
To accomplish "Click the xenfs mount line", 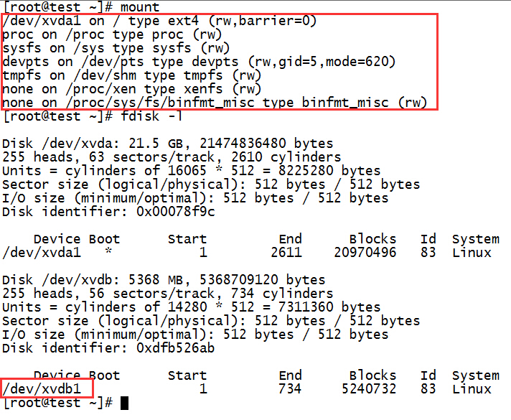I will pyautogui.click(x=131, y=89).
